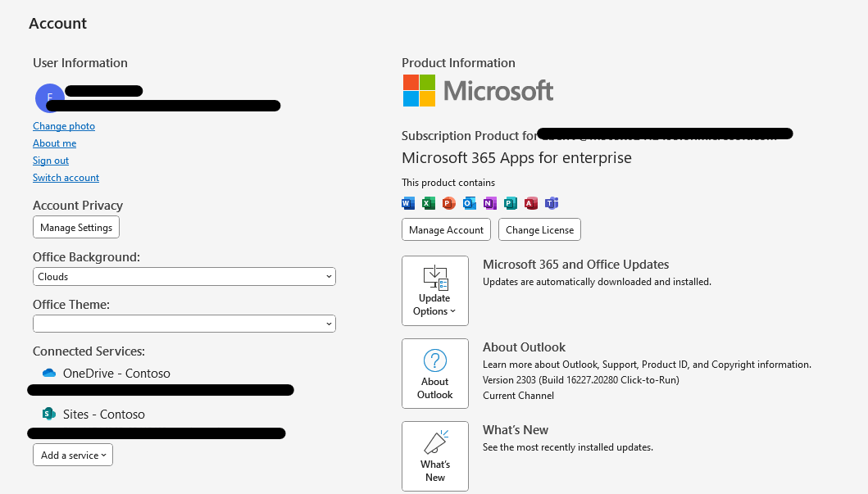Click the OneNote product icon
This screenshot has height=494, width=868.
[490, 203]
